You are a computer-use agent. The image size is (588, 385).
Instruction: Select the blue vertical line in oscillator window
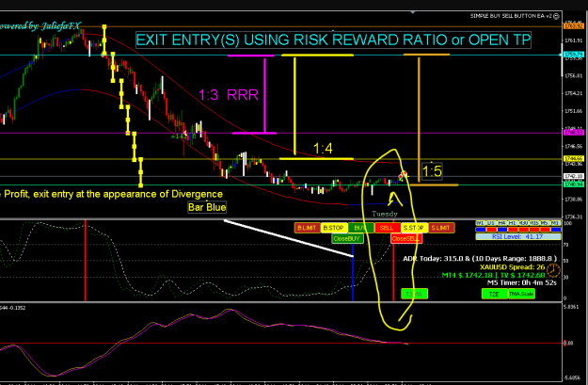click(x=353, y=261)
